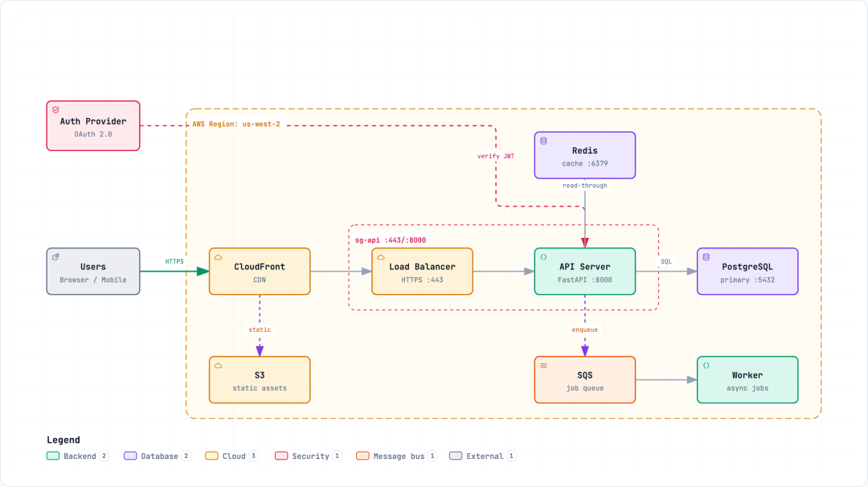
Task: Click the Legend heading
Action: click(x=63, y=440)
